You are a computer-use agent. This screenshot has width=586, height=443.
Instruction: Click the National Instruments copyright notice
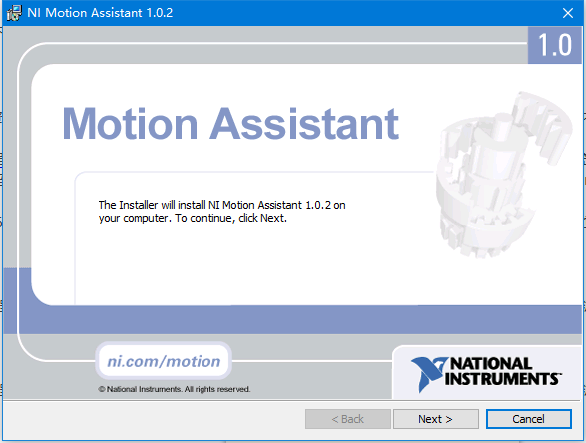[x=174, y=389]
